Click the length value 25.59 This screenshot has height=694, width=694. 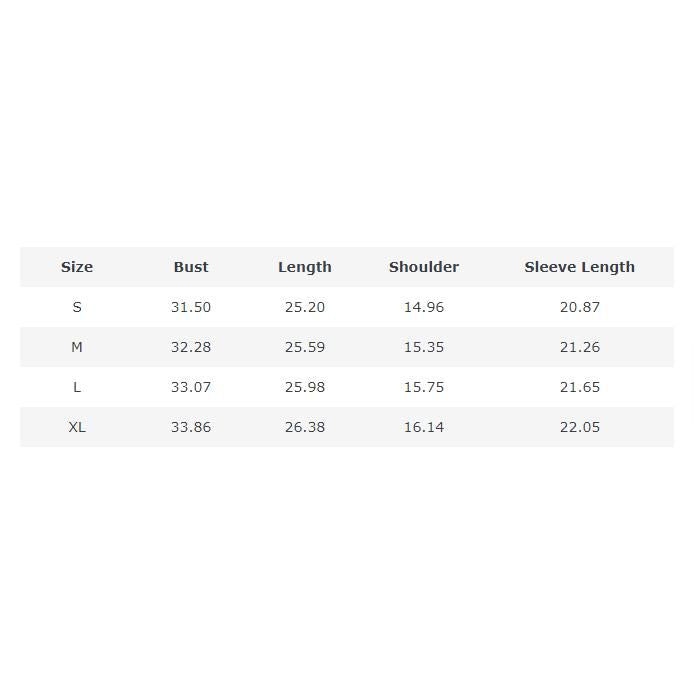click(x=305, y=347)
